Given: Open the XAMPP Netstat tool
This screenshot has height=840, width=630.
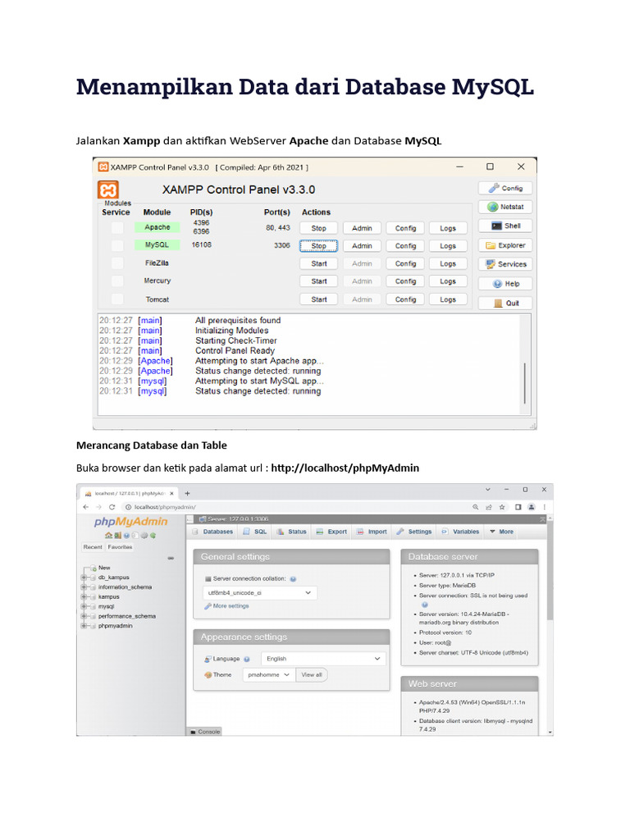Looking at the screenshot, I should pyautogui.click(x=504, y=207).
